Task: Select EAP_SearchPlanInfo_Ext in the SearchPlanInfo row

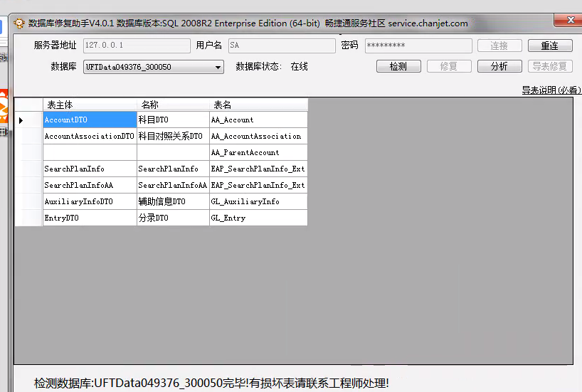Action: click(259, 169)
